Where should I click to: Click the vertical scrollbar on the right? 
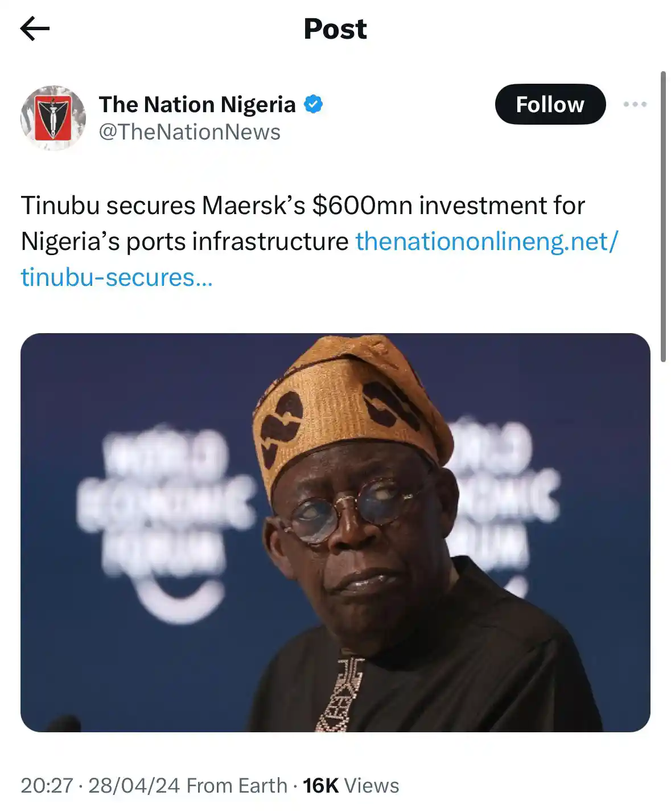click(x=663, y=216)
